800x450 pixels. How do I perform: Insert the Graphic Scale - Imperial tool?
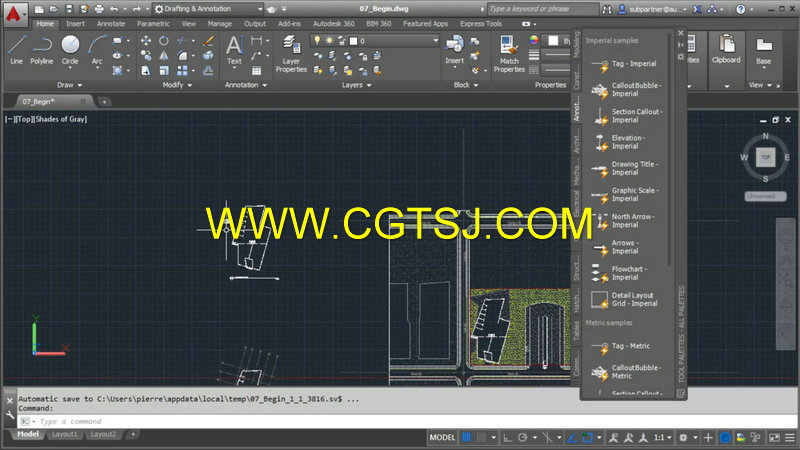pos(627,195)
